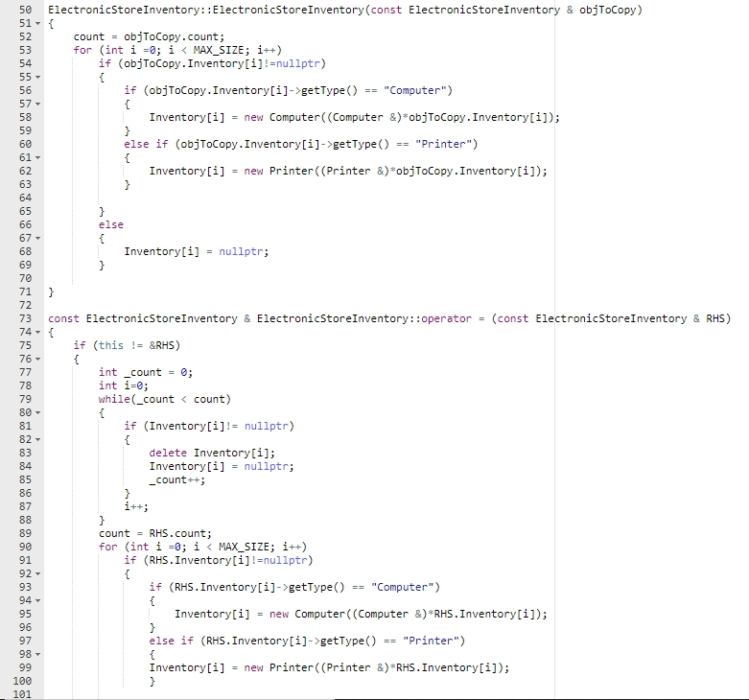The height and width of the screenshot is (700, 749).
Task: Click the "Computer" string on line 93
Action: pyautogui.click(x=402, y=587)
